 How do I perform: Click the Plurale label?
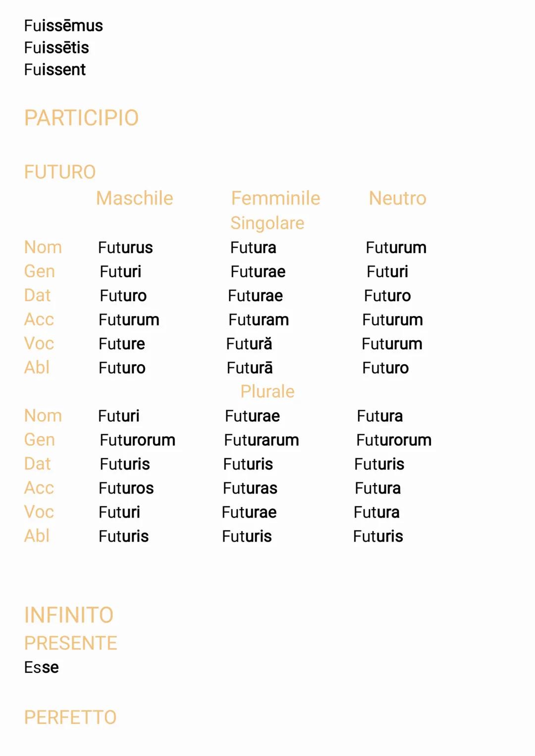(x=267, y=391)
